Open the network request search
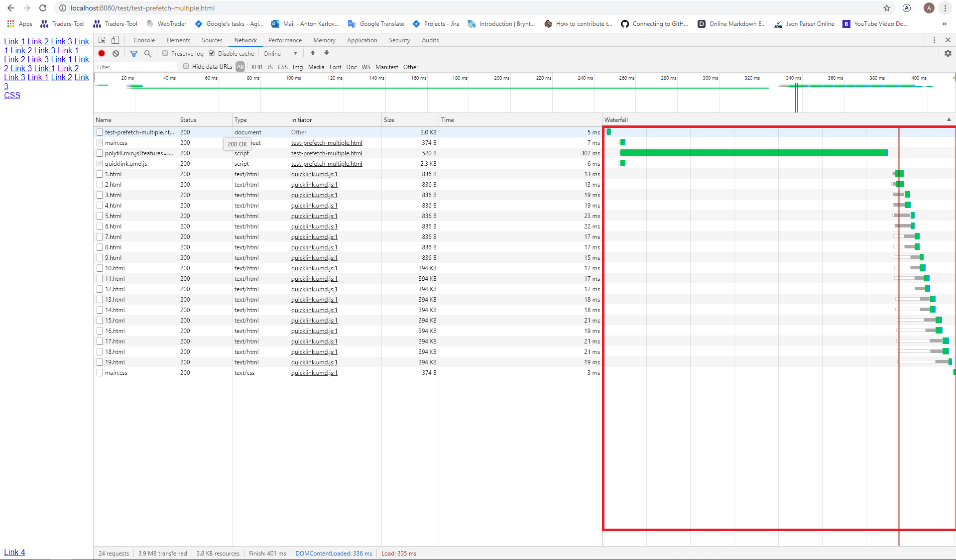Image resolution: width=956 pixels, height=560 pixels. pos(147,53)
